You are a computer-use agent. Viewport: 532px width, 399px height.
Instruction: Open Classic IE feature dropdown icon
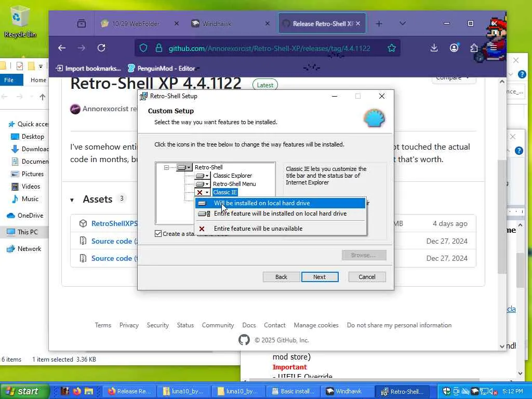203,192
